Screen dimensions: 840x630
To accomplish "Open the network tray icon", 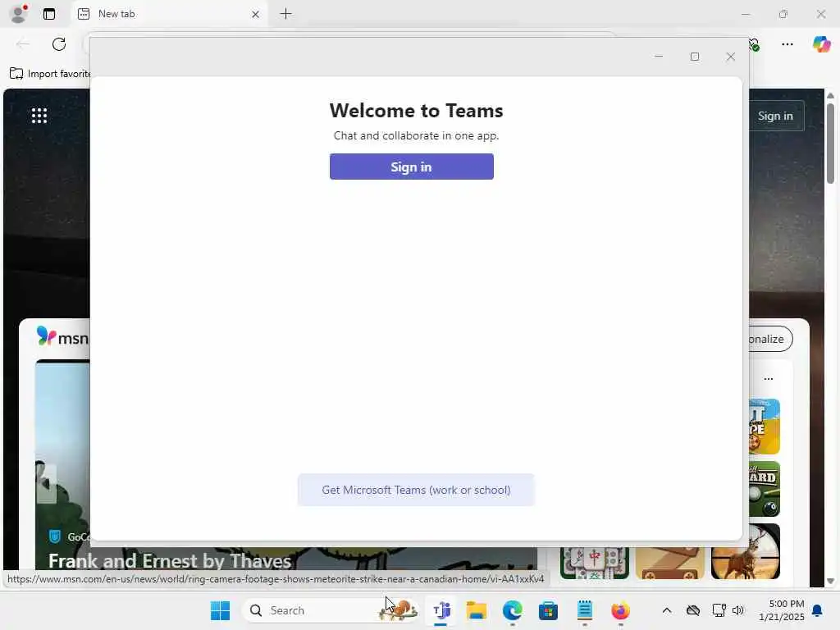I will coord(719,610).
